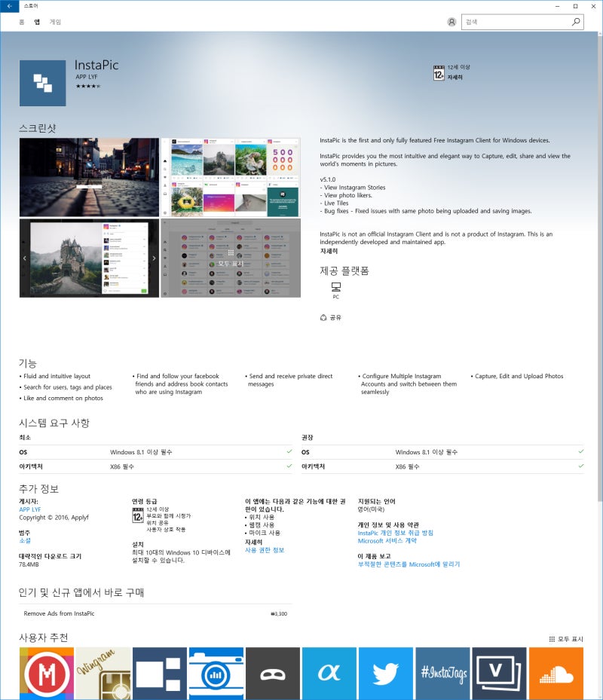The image size is (603, 700).
Task: Show next screenshot with right arrow
Action: coord(154,258)
